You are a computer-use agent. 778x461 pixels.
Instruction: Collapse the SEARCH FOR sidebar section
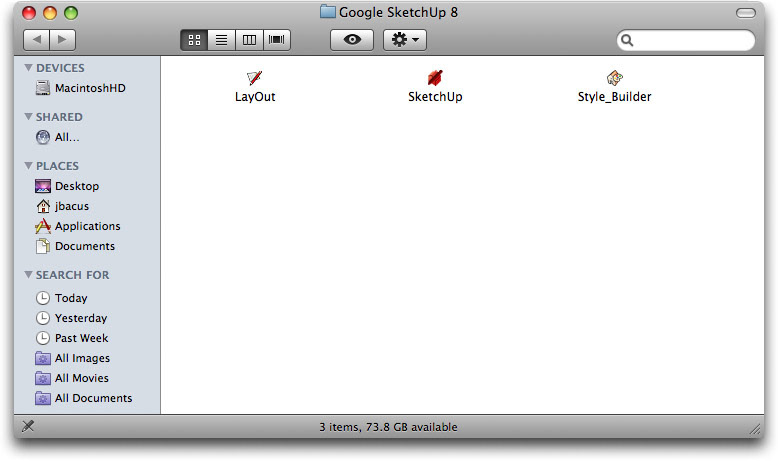click(x=29, y=274)
